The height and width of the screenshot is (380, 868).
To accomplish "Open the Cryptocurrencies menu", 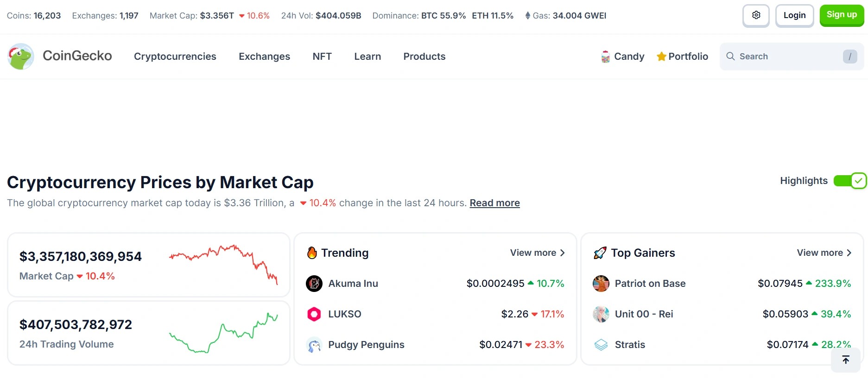I will pos(175,57).
